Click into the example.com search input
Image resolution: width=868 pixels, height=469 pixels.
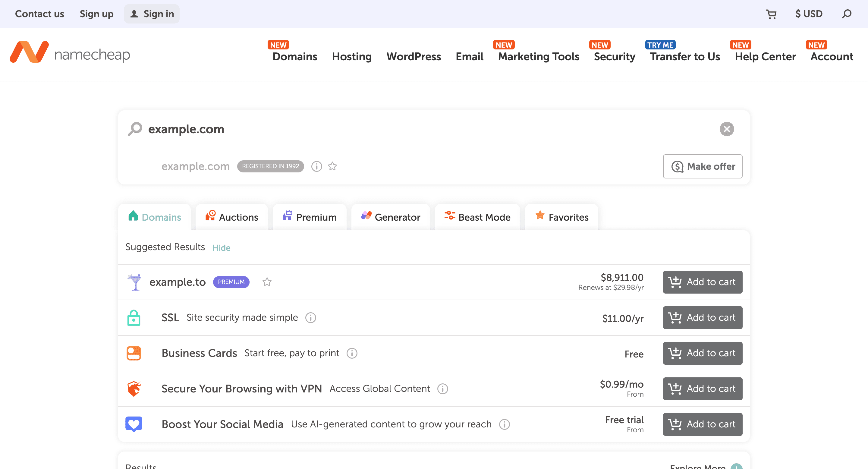coord(428,129)
